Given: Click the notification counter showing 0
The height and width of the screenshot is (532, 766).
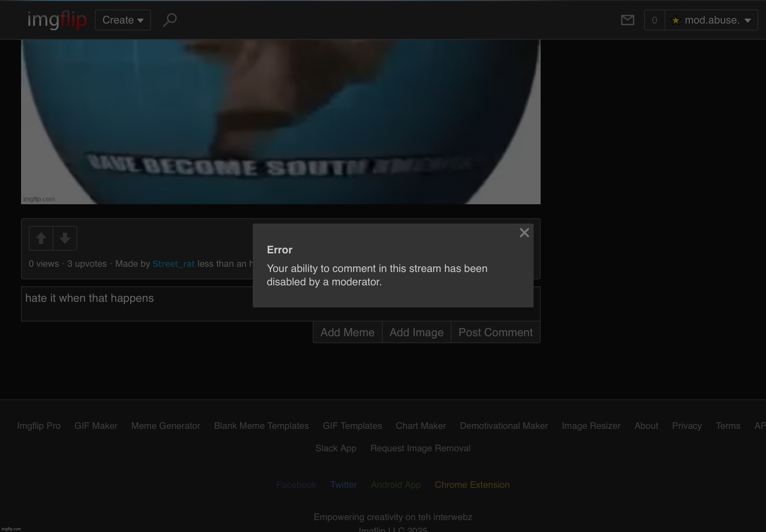Looking at the screenshot, I should (x=654, y=20).
